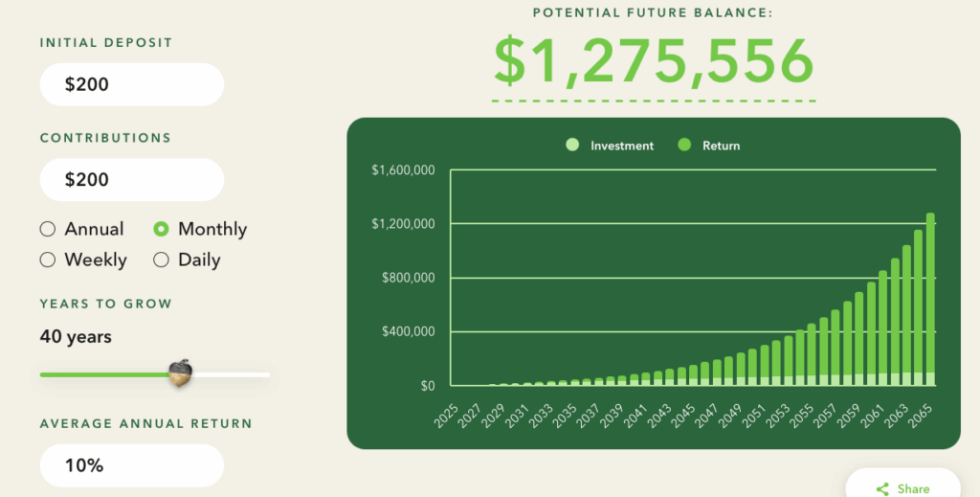The image size is (980, 497).
Task: Toggle the Investment legend label
Action: (x=622, y=146)
